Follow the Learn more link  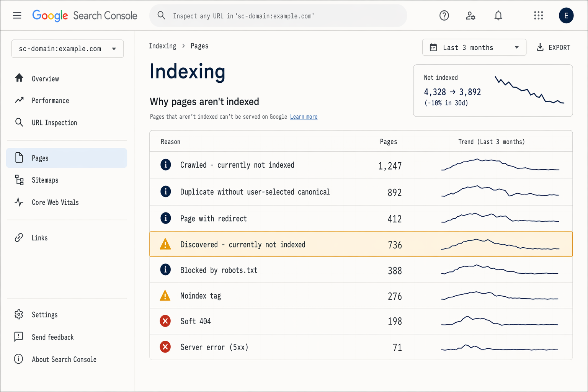[304, 117]
